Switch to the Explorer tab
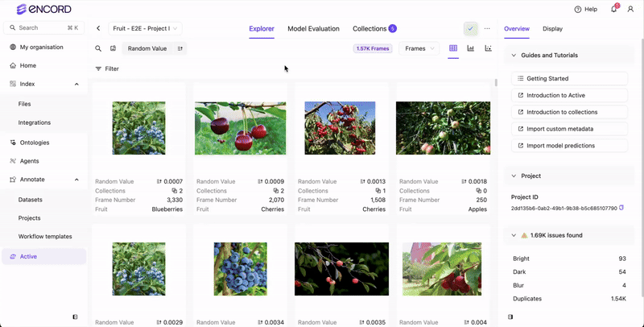 tap(262, 29)
